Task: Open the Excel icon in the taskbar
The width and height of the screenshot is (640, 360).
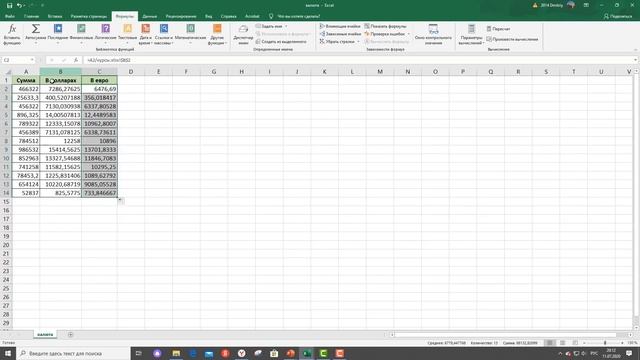Action: [x=307, y=353]
